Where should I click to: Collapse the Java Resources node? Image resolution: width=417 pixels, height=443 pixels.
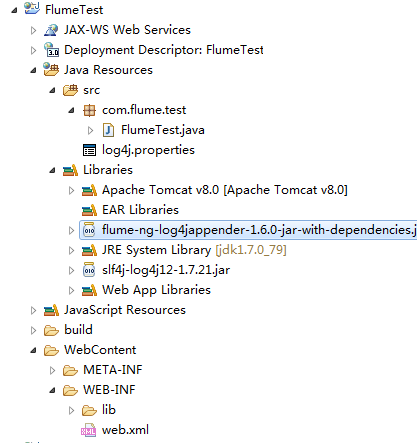pos(33,70)
